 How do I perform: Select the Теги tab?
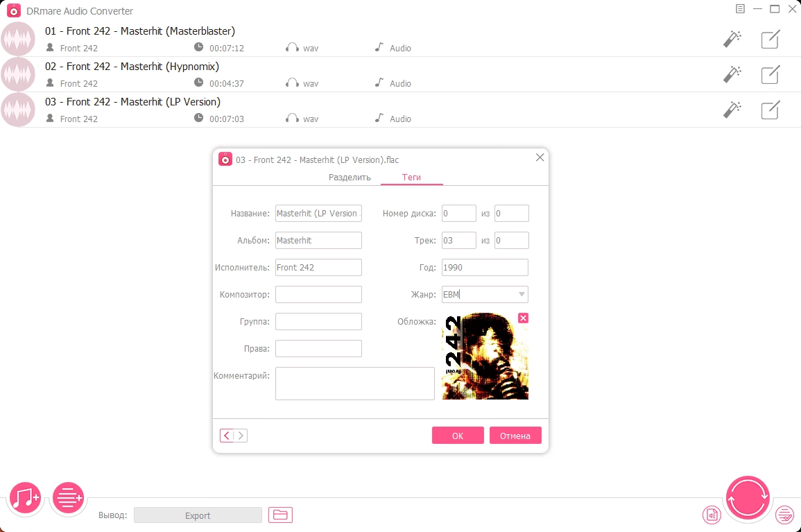(x=411, y=178)
